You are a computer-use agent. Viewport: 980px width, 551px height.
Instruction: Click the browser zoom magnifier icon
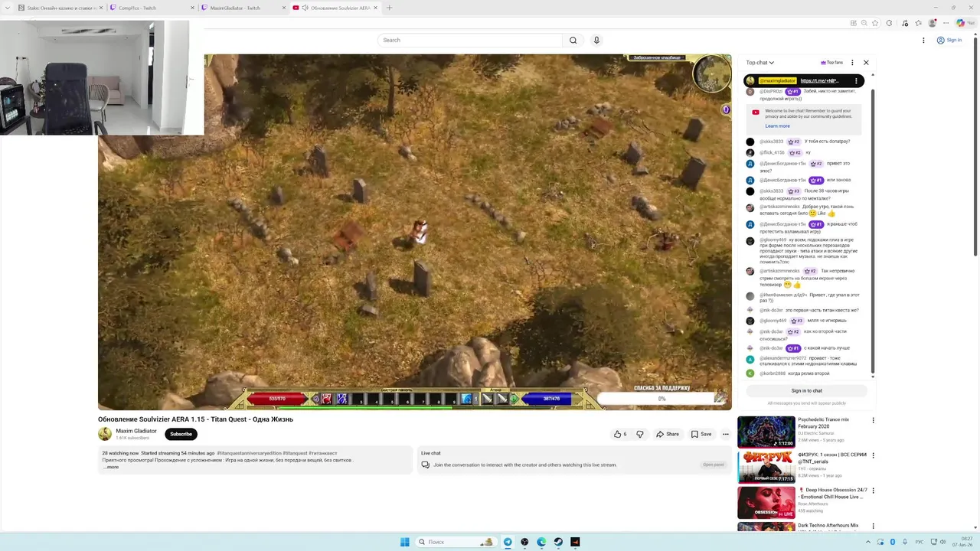(x=864, y=23)
